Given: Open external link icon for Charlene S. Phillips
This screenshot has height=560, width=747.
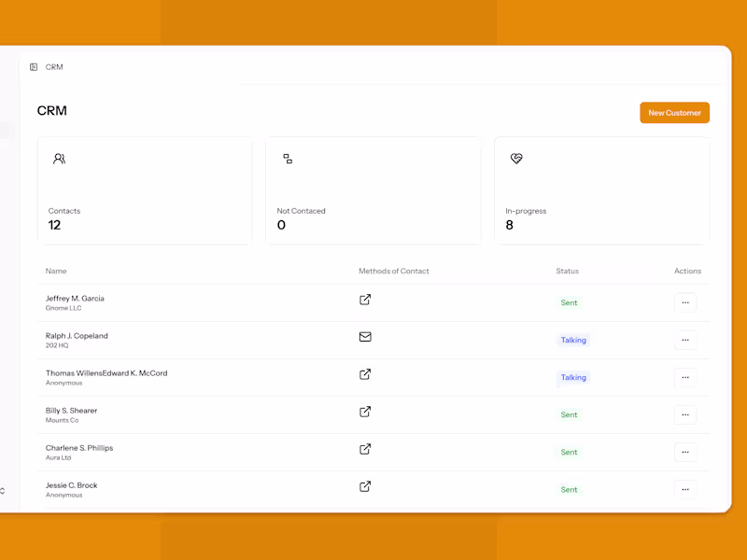Looking at the screenshot, I should 365,449.
